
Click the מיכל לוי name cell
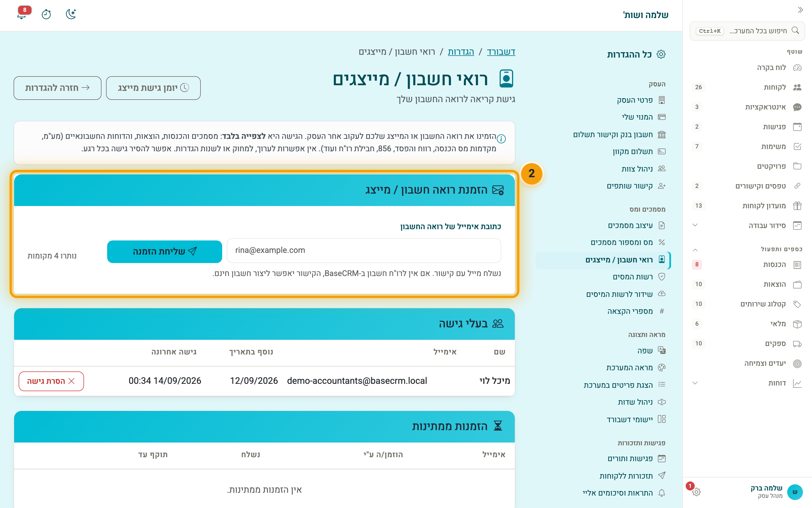pos(495,381)
